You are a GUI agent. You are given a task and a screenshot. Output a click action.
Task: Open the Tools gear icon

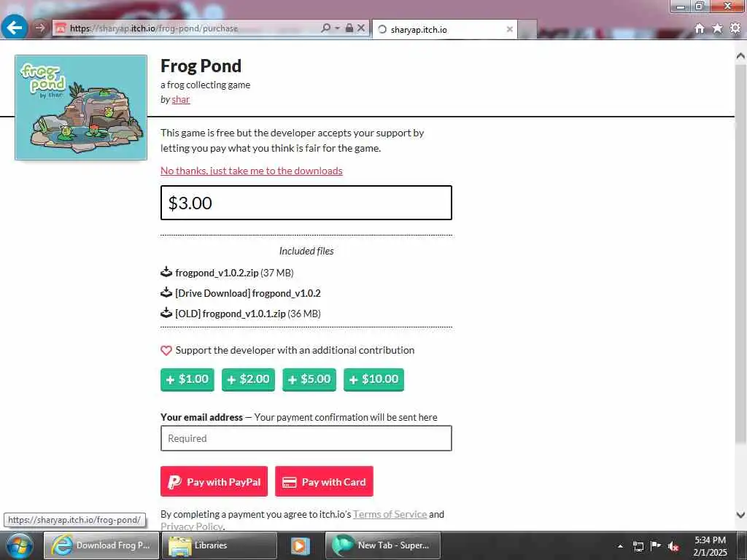tap(735, 28)
